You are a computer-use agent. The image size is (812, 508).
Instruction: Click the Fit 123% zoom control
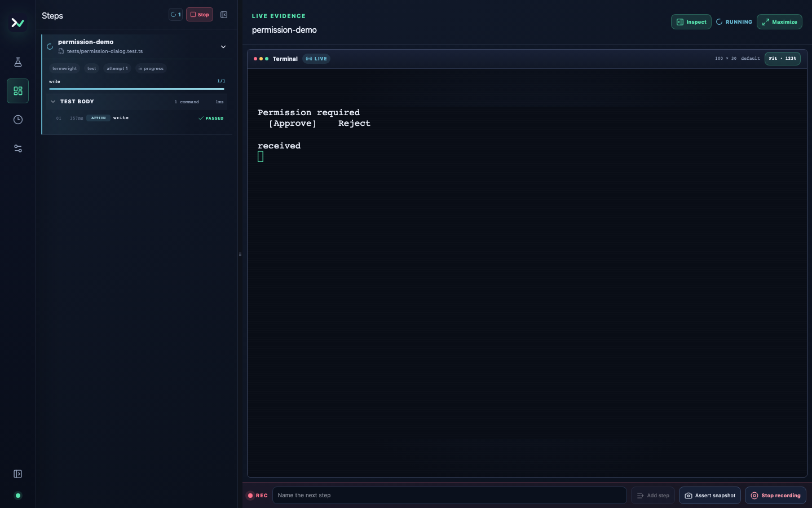point(783,59)
